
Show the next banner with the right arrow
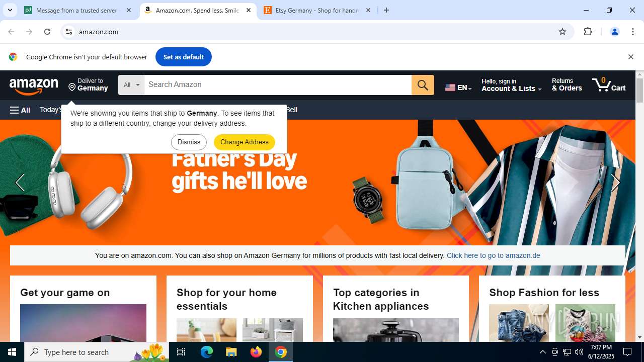pos(616,183)
